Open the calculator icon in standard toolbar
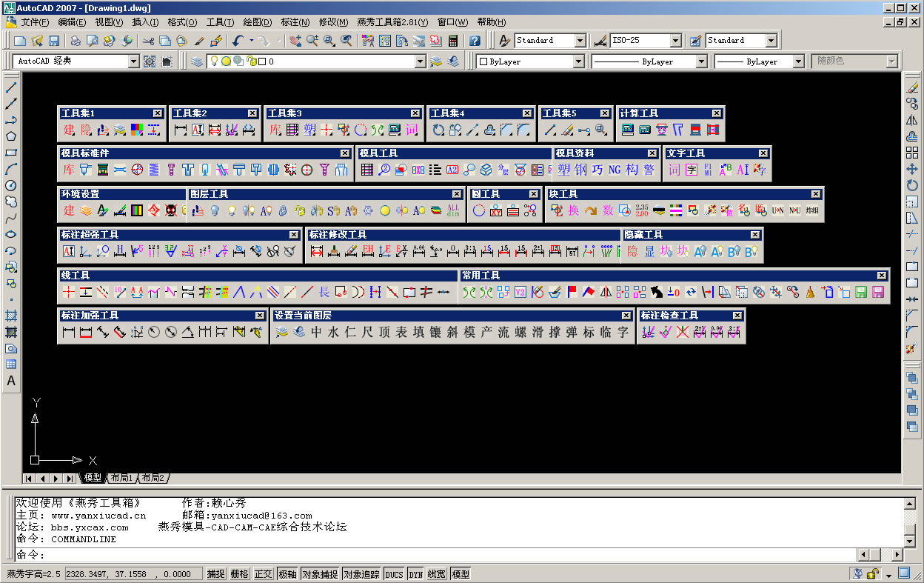 pyautogui.click(x=453, y=41)
